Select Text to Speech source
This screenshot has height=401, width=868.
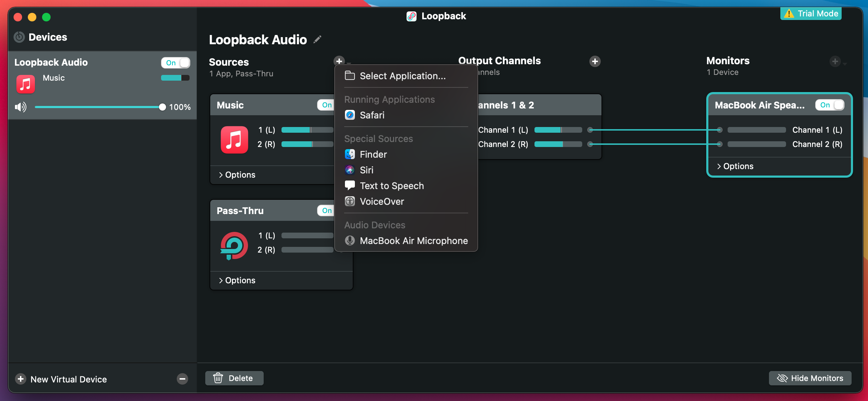(406, 186)
